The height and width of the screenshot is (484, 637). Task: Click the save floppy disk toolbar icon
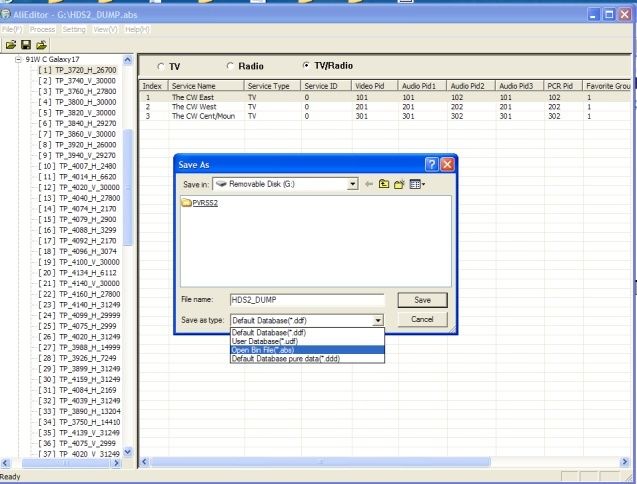coord(26,45)
